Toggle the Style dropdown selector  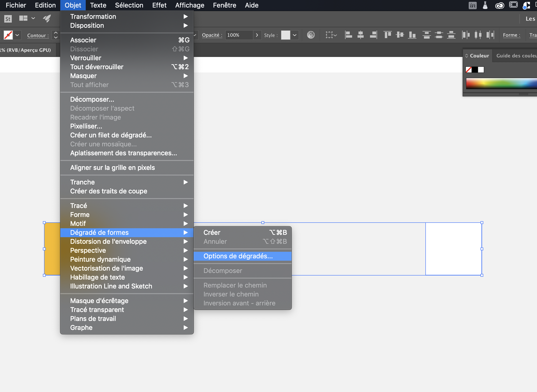tap(294, 35)
